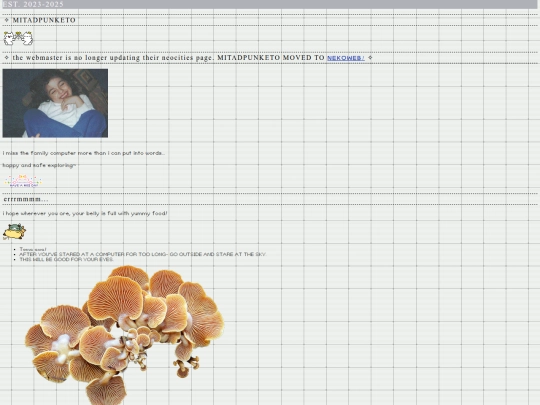540x405 pixels.
Task: Click the dancing white cats gif
Action: (18, 38)
